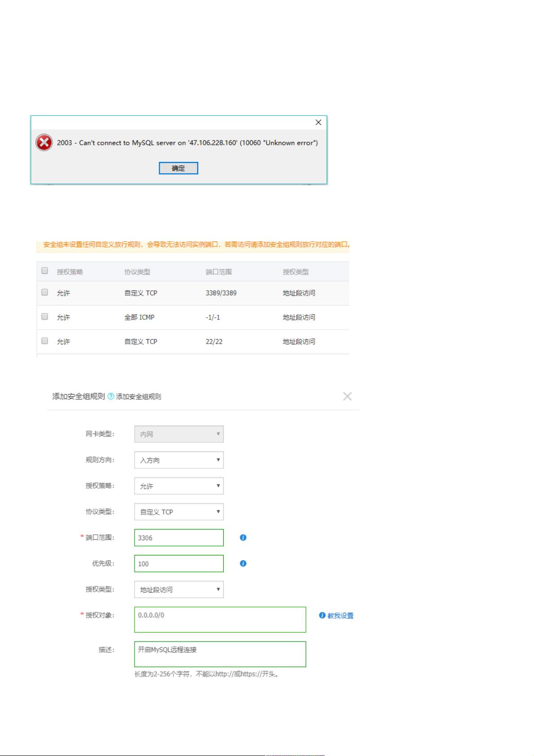Click the 端口范围 column header
Viewport: 534px width, 756px height.
(x=219, y=272)
